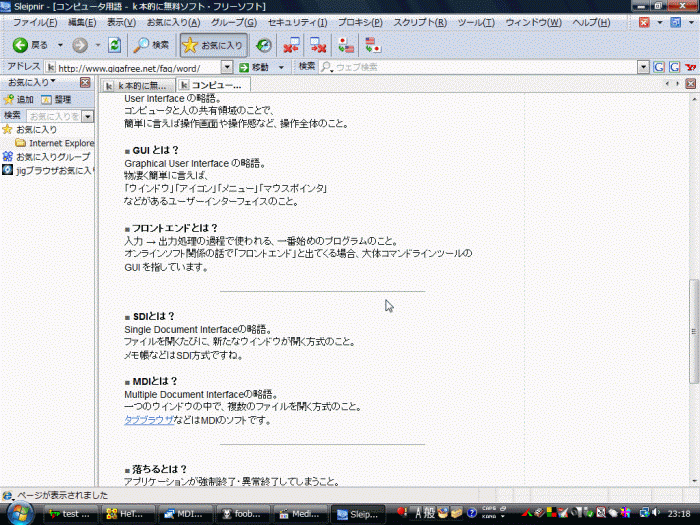The height and width of the screenshot is (525, 700).
Task: Click the address bar URL field
Action: pos(133,68)
